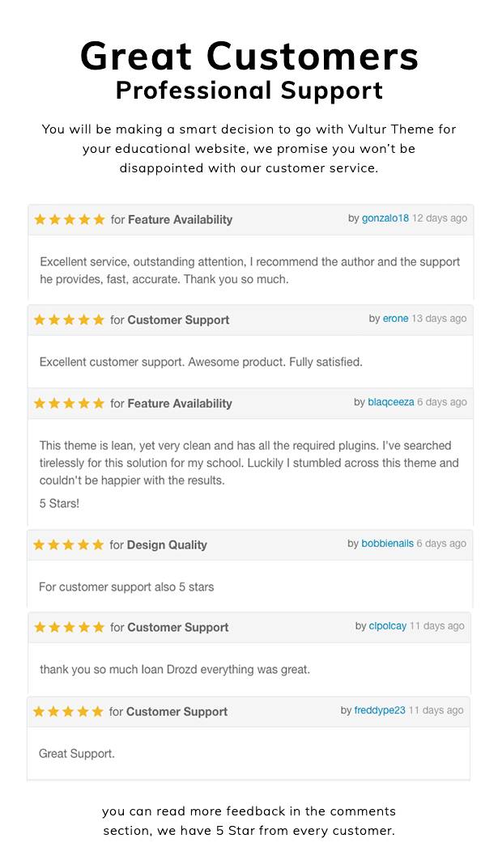Click second star in freddype23's review rating
The image size is (498, 868).
click(x=53, y=711)
